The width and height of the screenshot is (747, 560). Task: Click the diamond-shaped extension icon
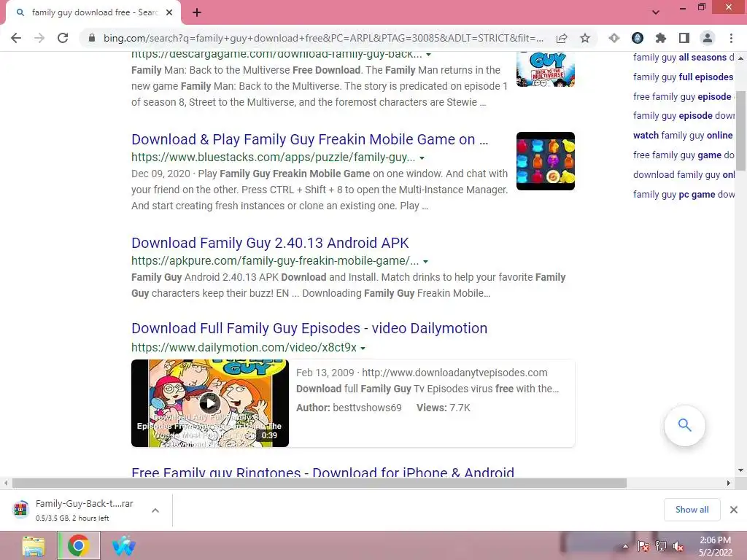[614, 38]
